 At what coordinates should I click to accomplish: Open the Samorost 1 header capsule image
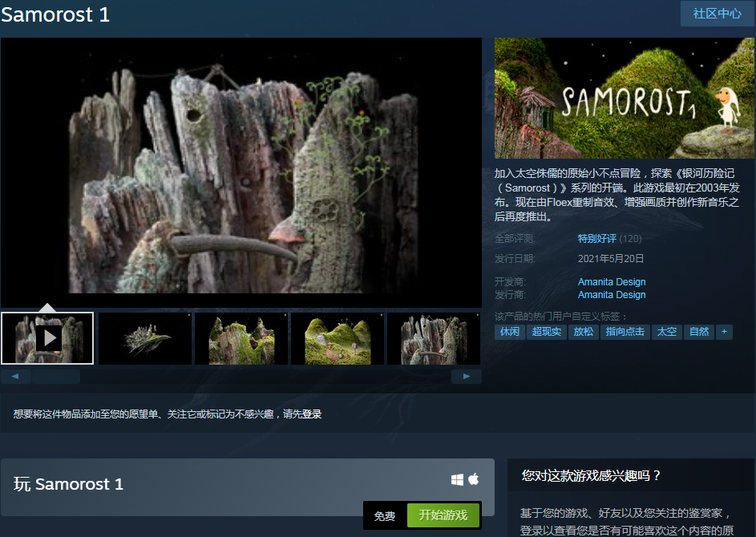625,99
